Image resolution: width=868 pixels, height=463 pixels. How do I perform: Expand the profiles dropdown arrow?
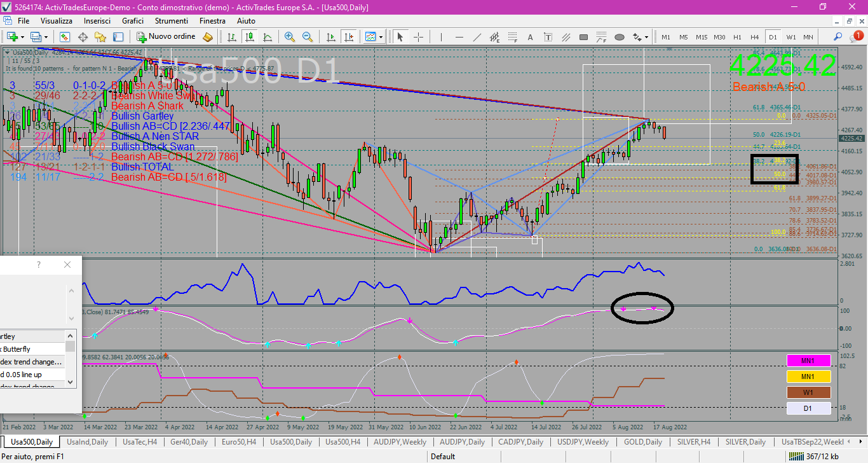point(46,37)
